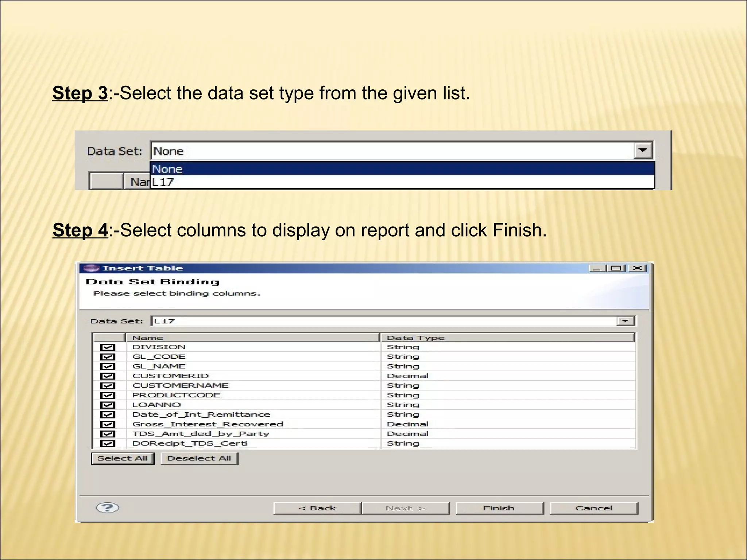Select the Gross_Interest_Recovered row name
This screenshot has width=747, height=560.
click(x=208, y=424)
